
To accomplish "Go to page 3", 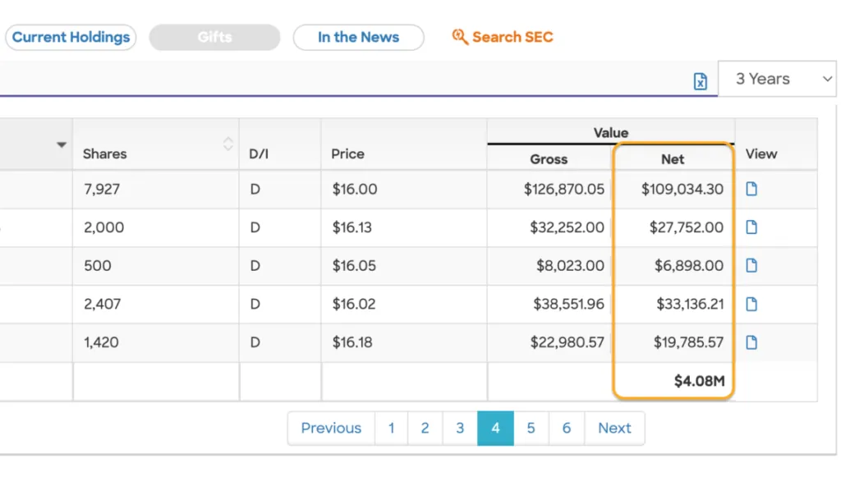I will click(460, 428).
